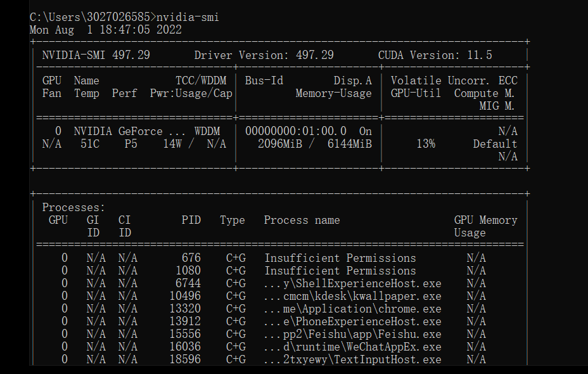
Task: Click the Feishu.exe process name
Action: pyautogui.click(x=352, y=334)
